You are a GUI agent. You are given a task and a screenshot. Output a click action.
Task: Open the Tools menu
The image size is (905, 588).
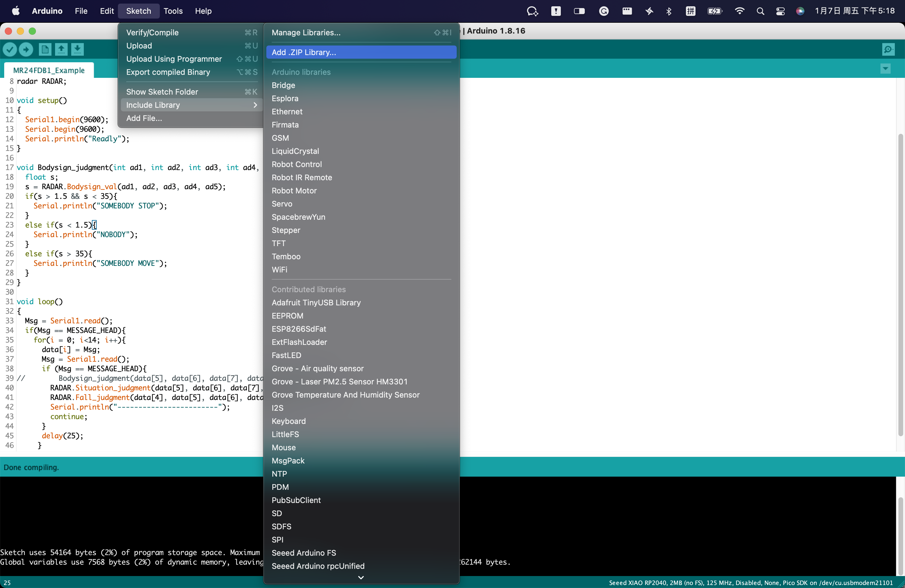point(173,11)
